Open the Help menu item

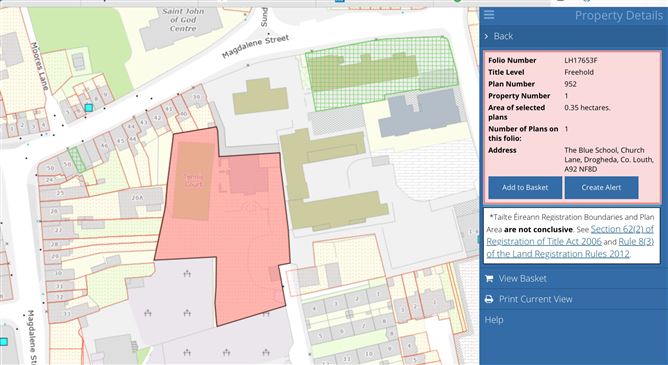click(494, 320)
